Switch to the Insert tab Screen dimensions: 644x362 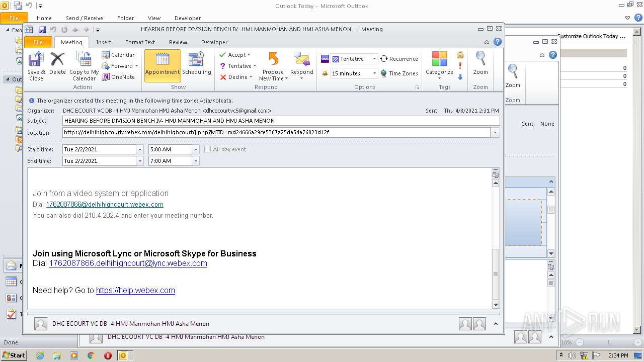pos(104,42)
